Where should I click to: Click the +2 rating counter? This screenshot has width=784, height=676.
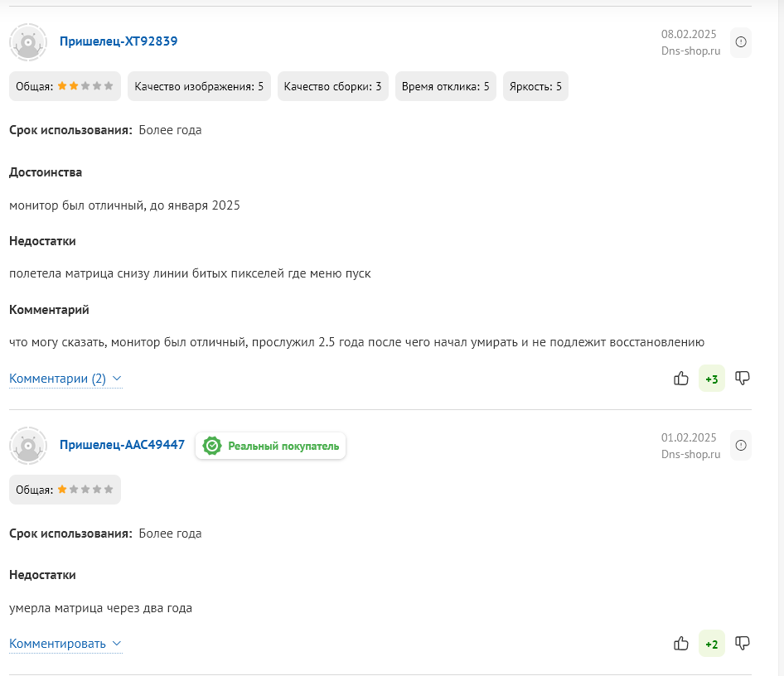coord(711,645)
